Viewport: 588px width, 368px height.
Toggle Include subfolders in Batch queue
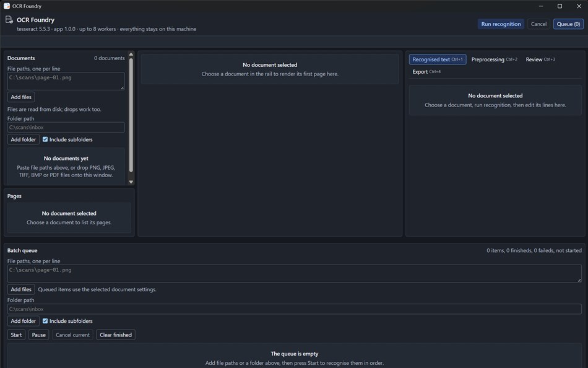(45, 321)
